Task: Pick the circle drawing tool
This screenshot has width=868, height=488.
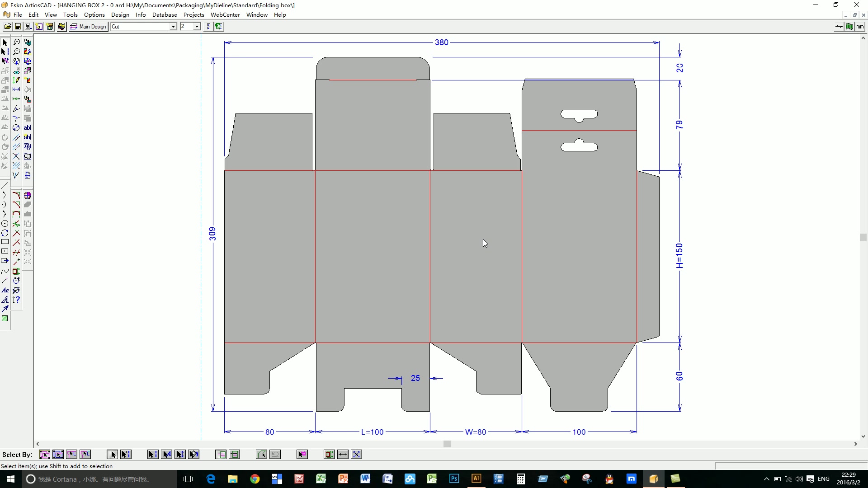Action: pos(5,224)
